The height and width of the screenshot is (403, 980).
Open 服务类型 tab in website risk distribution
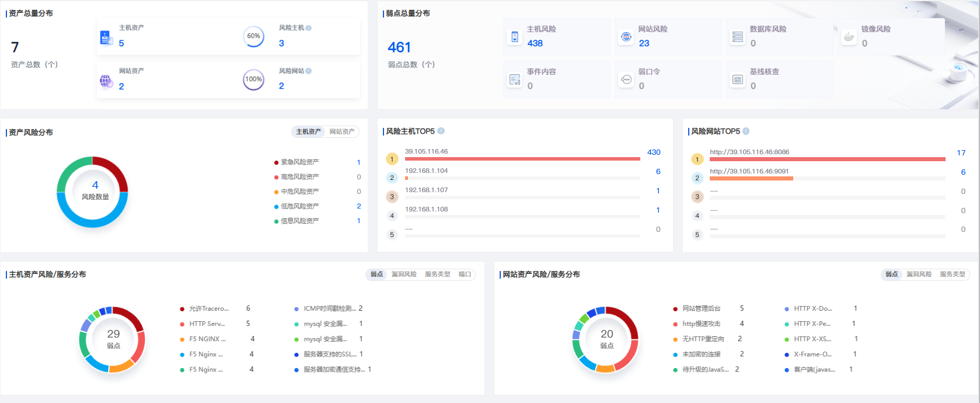point(952,275)
